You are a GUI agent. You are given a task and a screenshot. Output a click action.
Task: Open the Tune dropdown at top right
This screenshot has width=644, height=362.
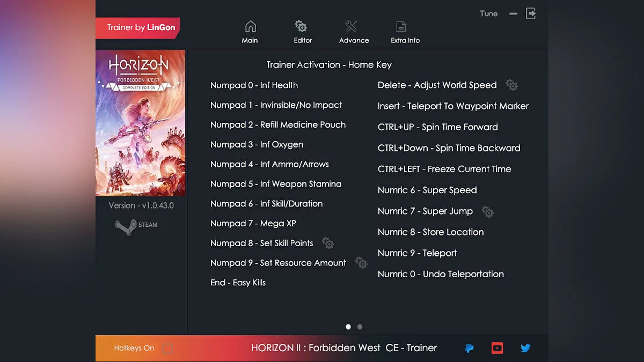pos(488,13)
